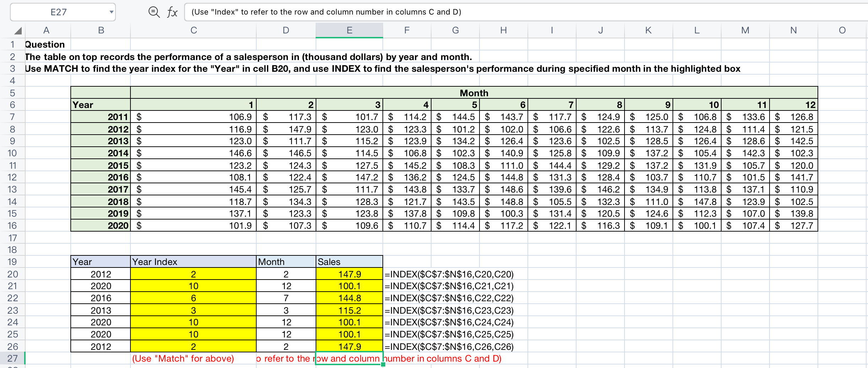Click the fx insert function icon
868x368 pixels.
coord(172,12)
